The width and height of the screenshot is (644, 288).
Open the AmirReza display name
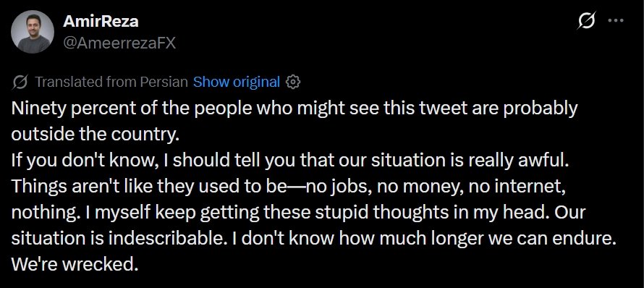click(x=101, y=22)
